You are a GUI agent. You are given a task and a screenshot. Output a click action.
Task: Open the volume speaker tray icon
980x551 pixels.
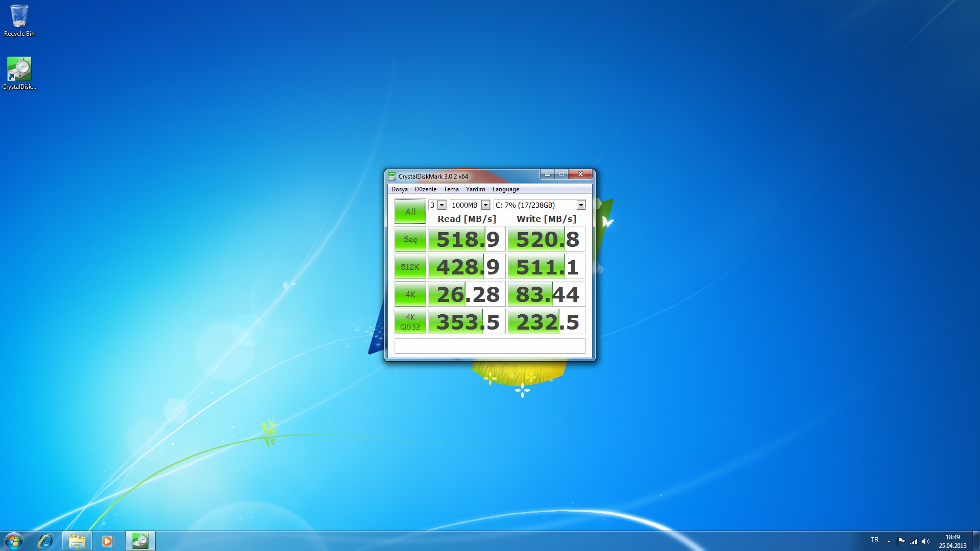point(926,541)
